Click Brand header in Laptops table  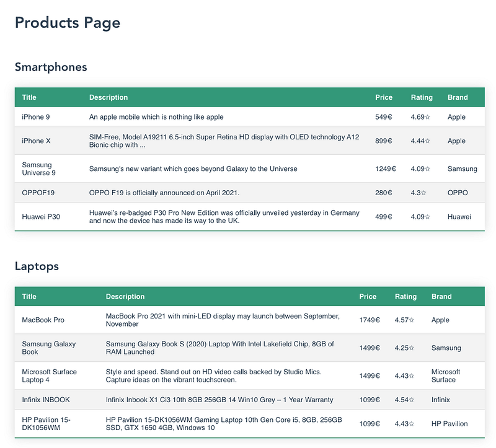point(441,297)
